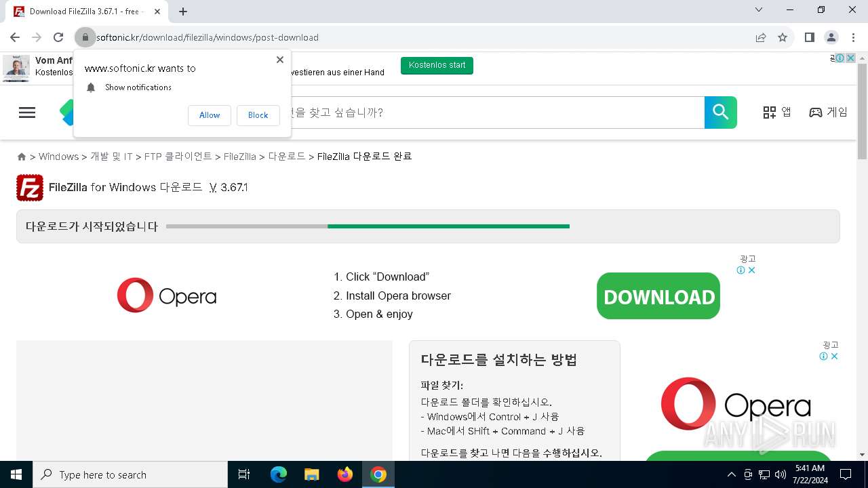Open the taskbar clock and date
The width and height of the screenshot is (868, 488).
coord(809,474)
